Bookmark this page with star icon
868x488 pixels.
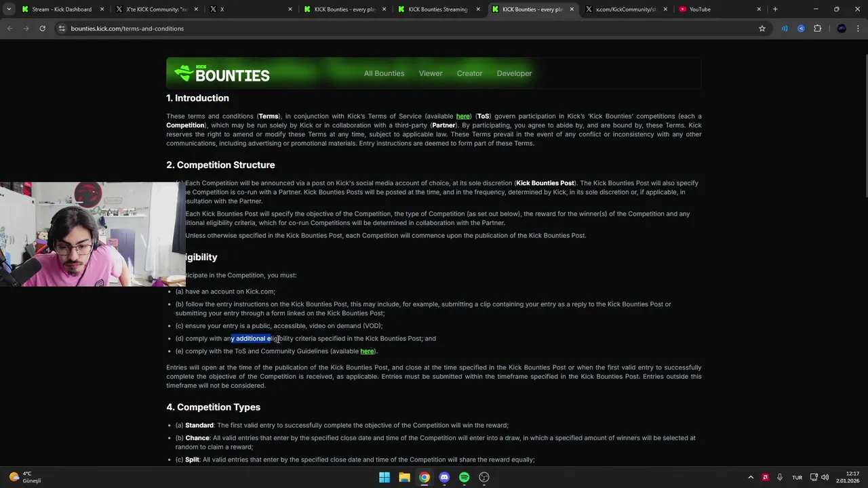point(762,28)
